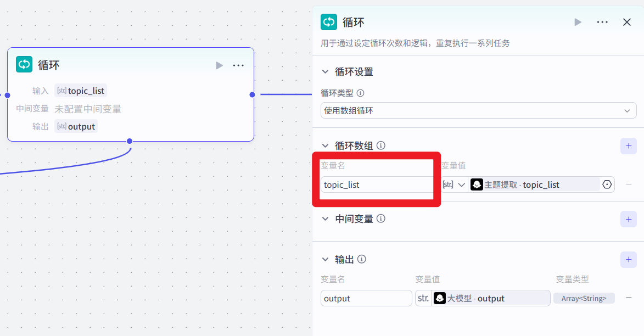This screenshot has height=336, width=644.
Task: Add a new loop array variable
Action: point(629,146)
